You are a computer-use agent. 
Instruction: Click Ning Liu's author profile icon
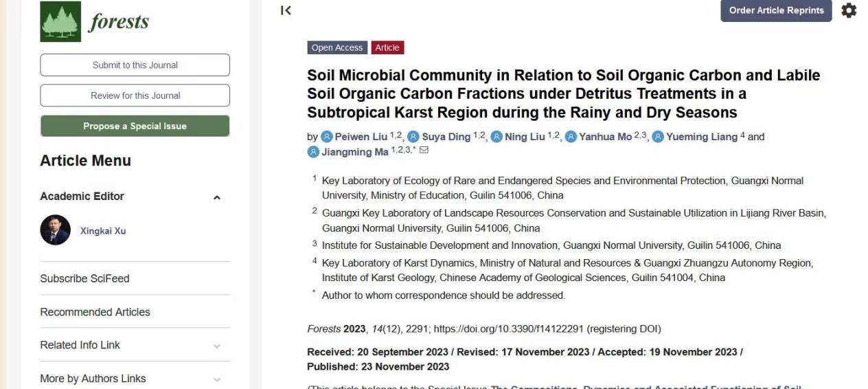click(x=496, y=137)
